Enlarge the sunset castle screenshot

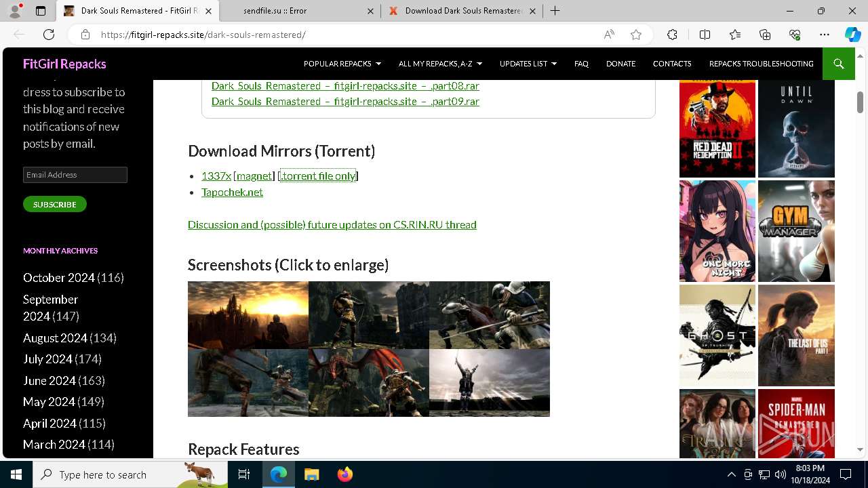click(x=248, y=315)
